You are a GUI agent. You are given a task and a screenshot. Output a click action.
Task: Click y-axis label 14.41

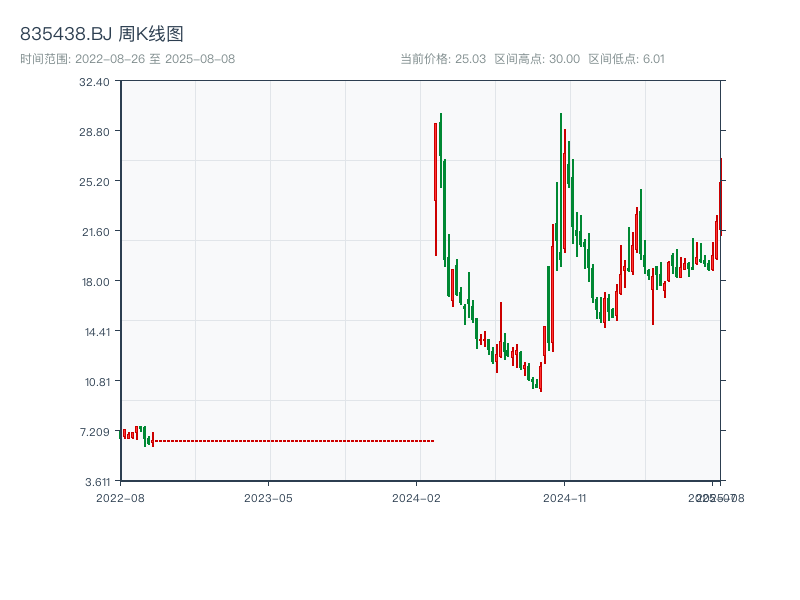(x=97, y=332)
